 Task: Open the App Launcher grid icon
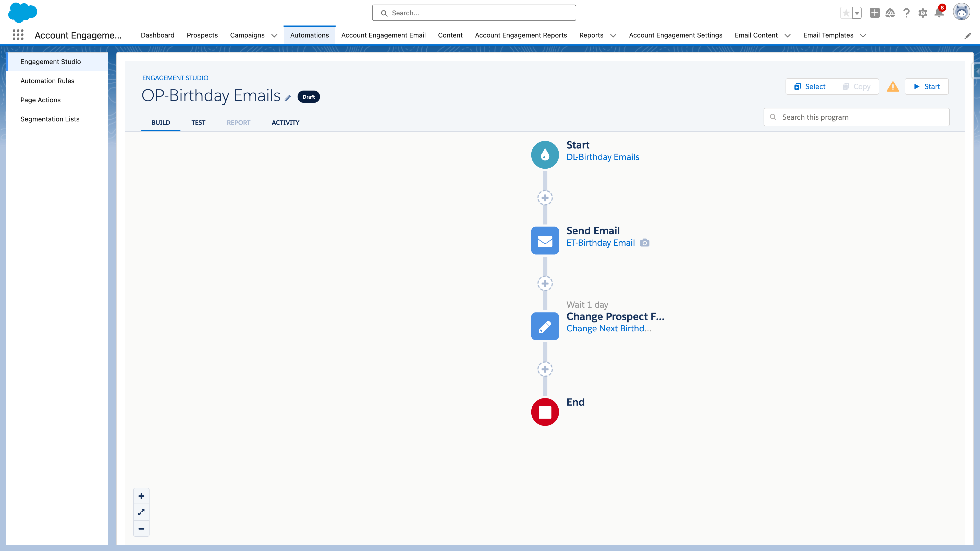(18, 35)
